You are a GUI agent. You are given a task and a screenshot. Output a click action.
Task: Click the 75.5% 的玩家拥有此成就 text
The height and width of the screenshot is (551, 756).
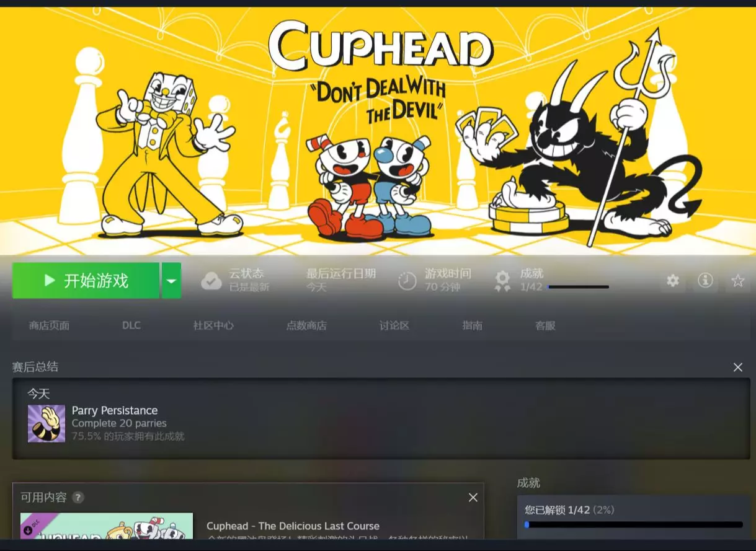128,436
